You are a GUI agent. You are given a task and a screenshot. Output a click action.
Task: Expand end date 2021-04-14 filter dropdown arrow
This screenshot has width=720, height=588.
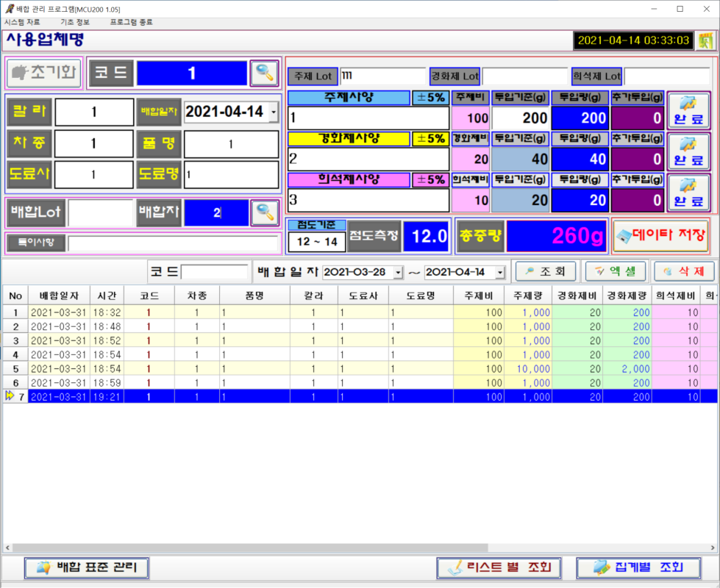500,272
